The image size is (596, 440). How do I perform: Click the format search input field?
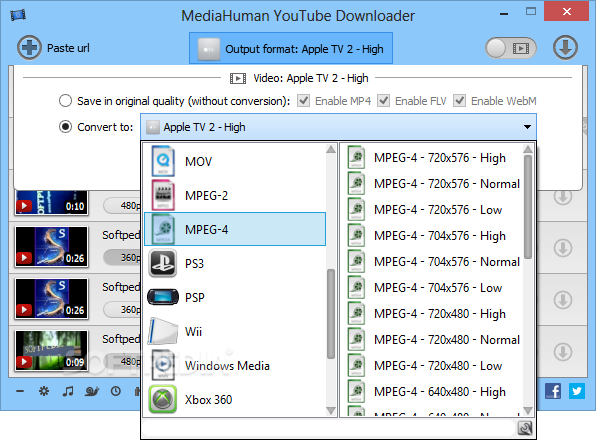[329, 428]
